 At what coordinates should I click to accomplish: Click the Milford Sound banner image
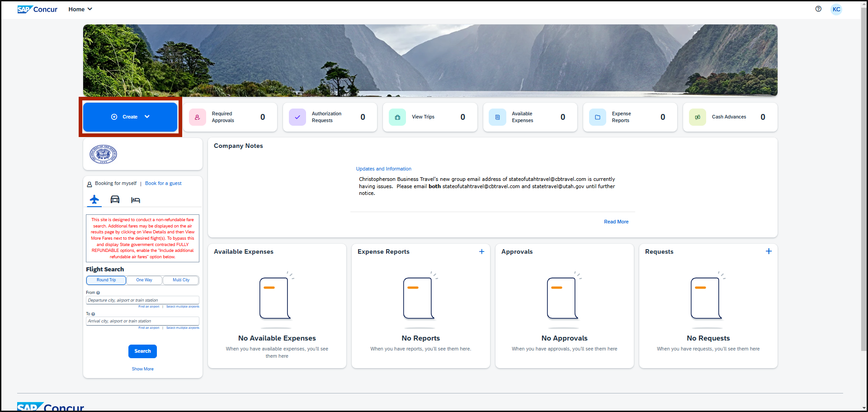pyautogui.click(x=430, y=60)
